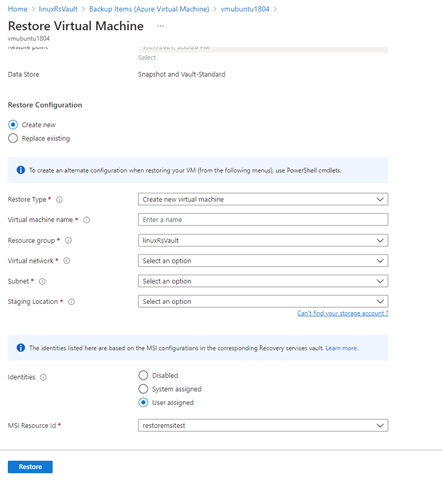Select the Create new radio button

click(13, 125)
